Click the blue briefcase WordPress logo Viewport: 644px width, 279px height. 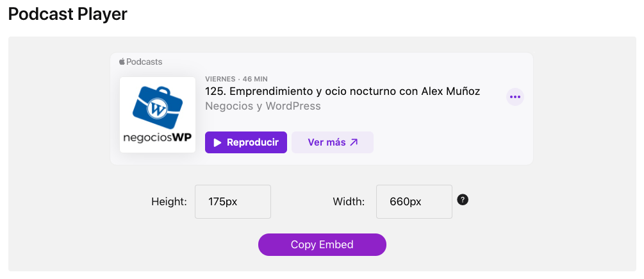pyautogui.click(x=157, y=107)
